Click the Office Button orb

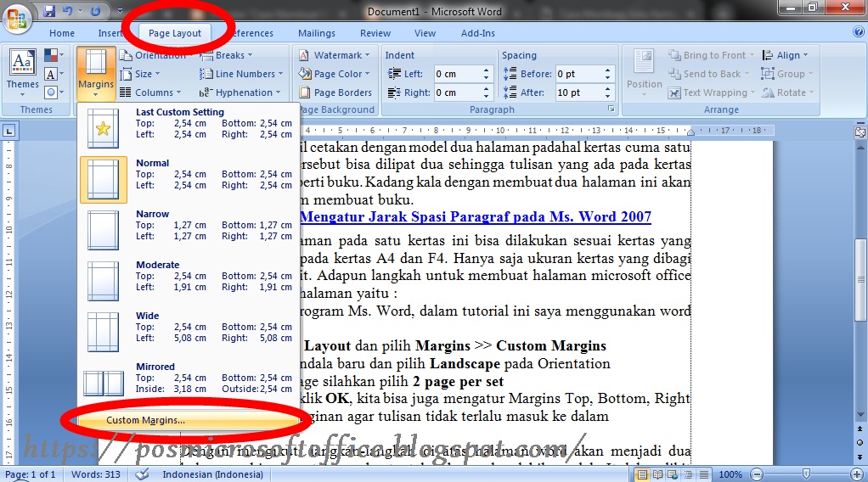(x=17, y=19)
